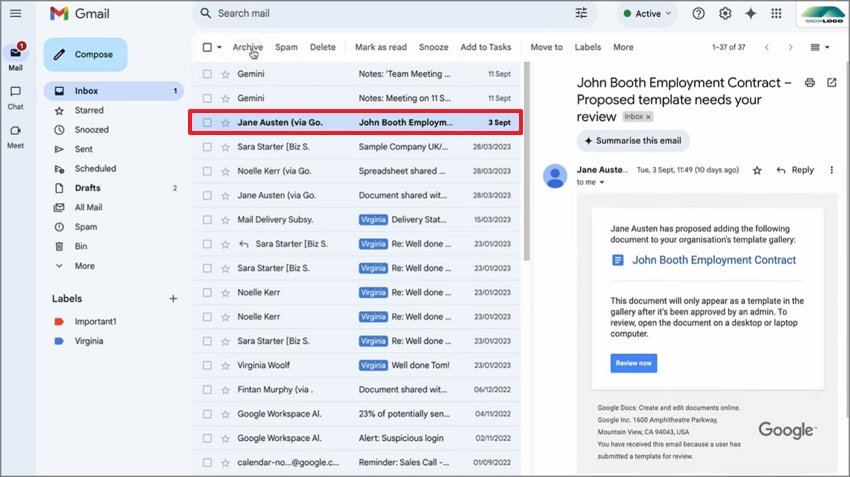Click Archive in the toolbar

247,47
